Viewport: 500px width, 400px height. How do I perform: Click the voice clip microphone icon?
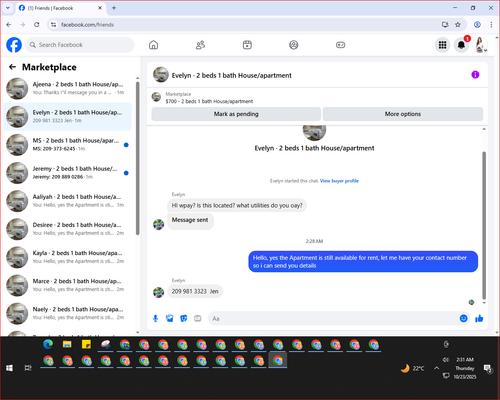(155, 319)
